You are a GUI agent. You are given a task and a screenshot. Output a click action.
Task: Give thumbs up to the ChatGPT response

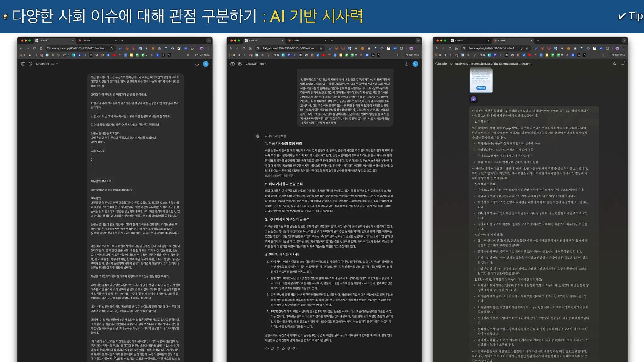283,348
